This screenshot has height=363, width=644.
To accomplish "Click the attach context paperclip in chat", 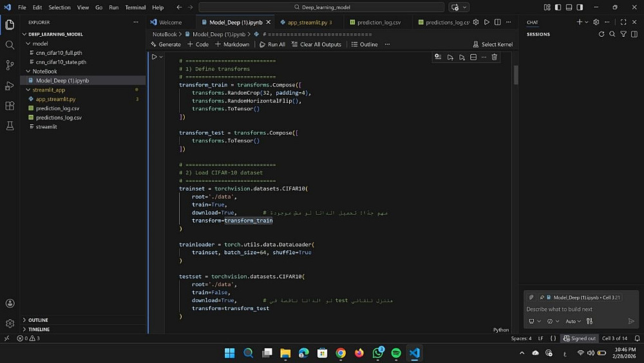I will [531, 297].
